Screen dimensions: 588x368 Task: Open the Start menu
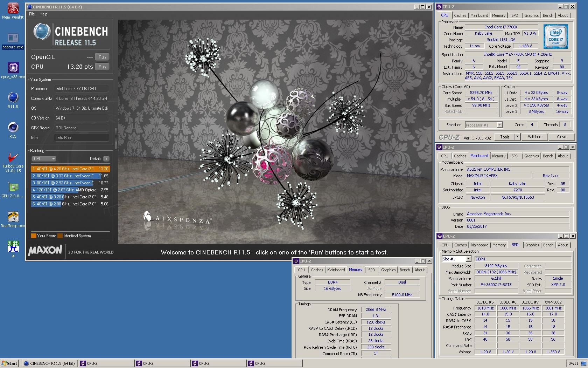9,363
